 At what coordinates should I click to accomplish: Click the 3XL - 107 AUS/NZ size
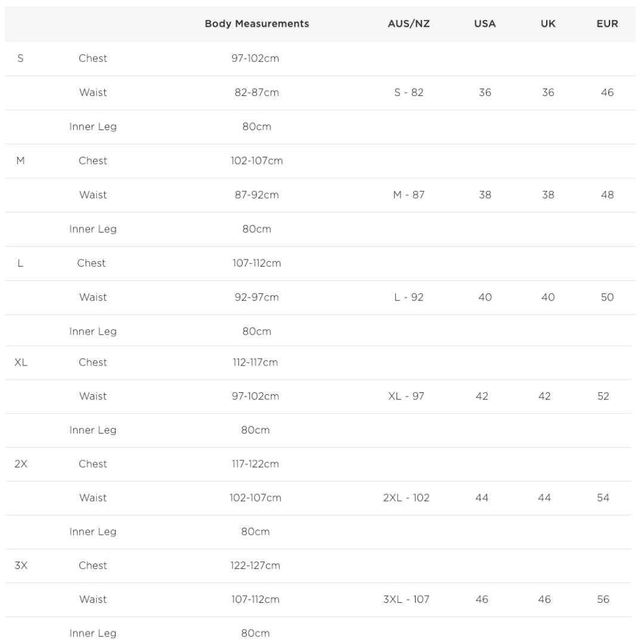coord(406,599)
